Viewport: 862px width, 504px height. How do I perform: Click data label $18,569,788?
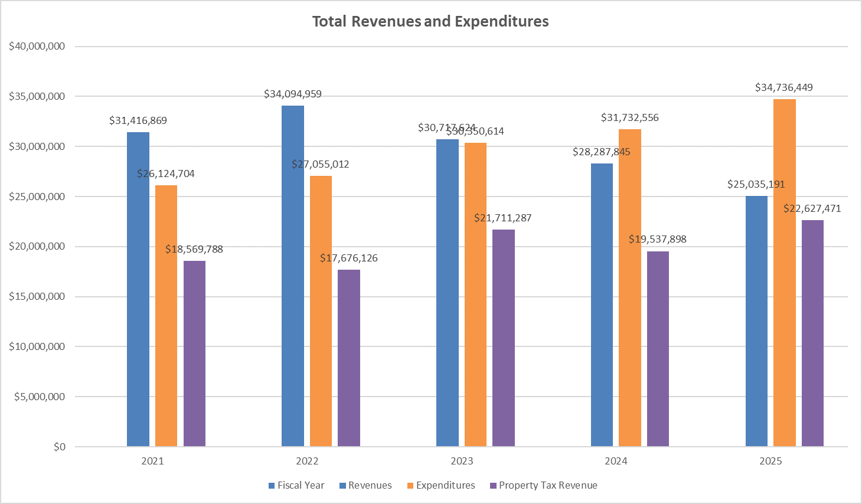(x=194, y=249)
